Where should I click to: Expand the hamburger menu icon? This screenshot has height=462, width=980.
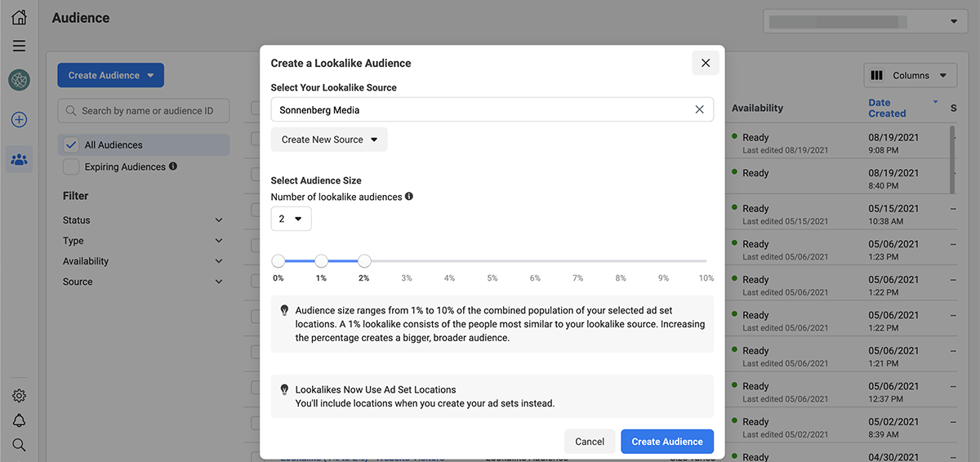coord(19,47)
